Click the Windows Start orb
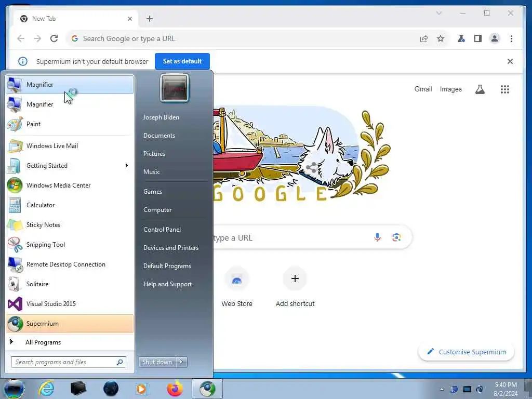532x399 pixels. click(x=14, y=389)
